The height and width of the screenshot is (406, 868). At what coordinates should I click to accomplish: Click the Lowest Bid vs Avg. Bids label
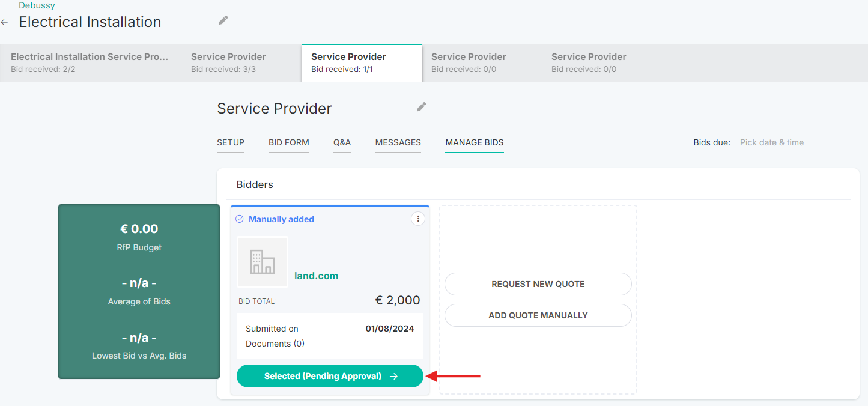(x=139, y=356)
